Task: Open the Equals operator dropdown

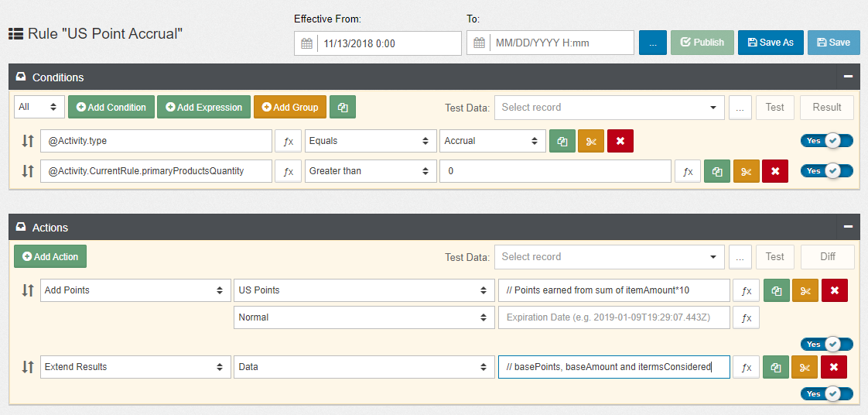Action: tap(368, 142)
